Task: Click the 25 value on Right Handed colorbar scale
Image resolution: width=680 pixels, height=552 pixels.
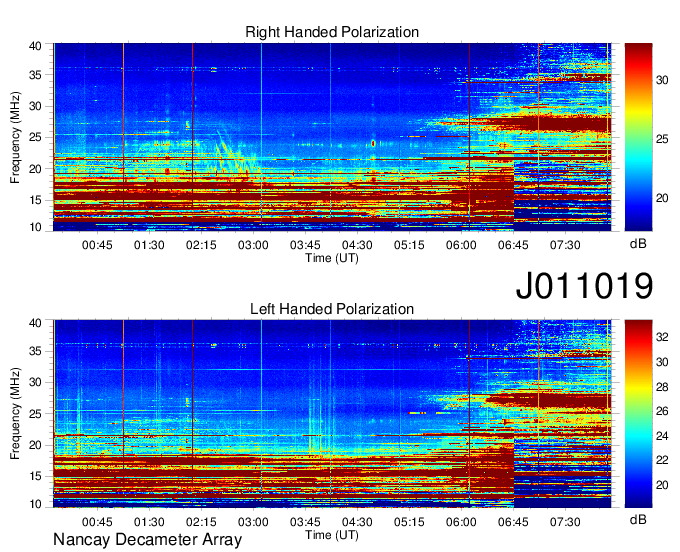Action: tap(662, 139)
